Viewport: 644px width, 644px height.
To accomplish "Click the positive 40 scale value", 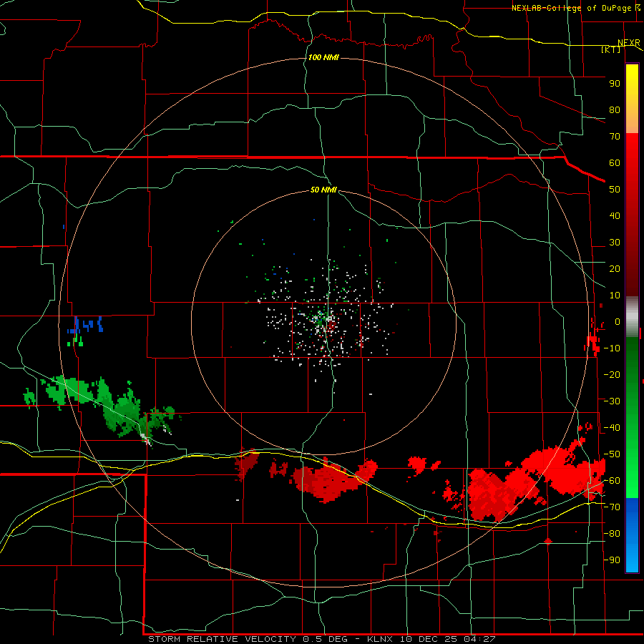I will point(615,215).
